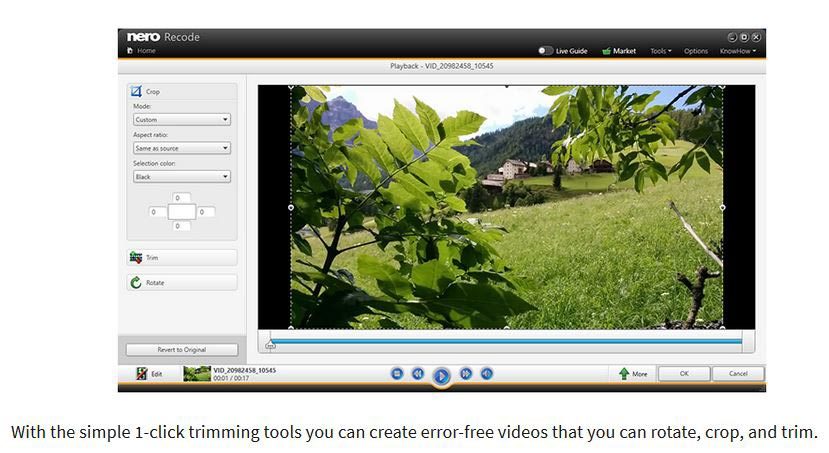Click the left crop offset field
Image resolution: width=829 pixels, height=453 pixels.
pos(158,212)
